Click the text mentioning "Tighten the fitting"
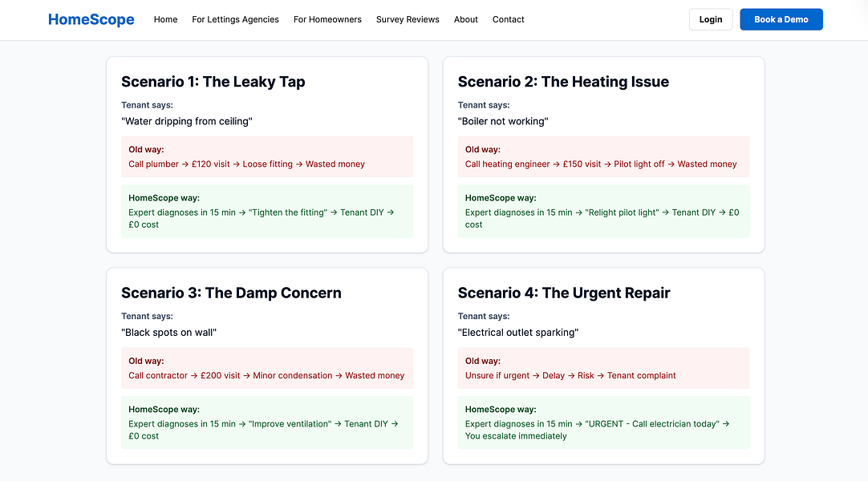Viewport: 868px width, 481px height. tap(262, 218)
